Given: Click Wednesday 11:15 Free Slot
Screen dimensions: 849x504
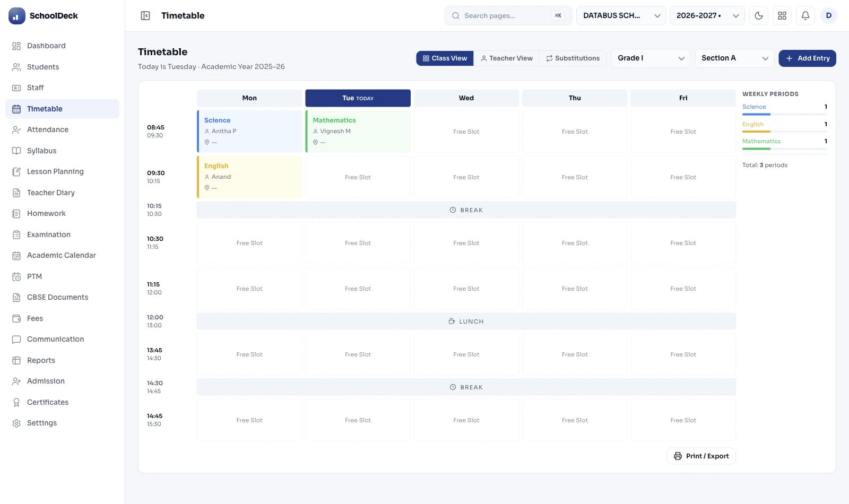Looking at the screenshot, I should pyautogui.click(x=466, y=289).
